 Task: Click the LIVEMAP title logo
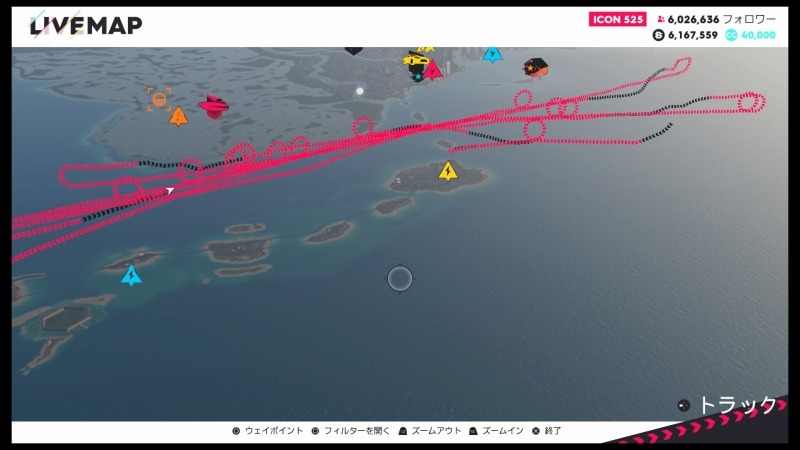86,26
